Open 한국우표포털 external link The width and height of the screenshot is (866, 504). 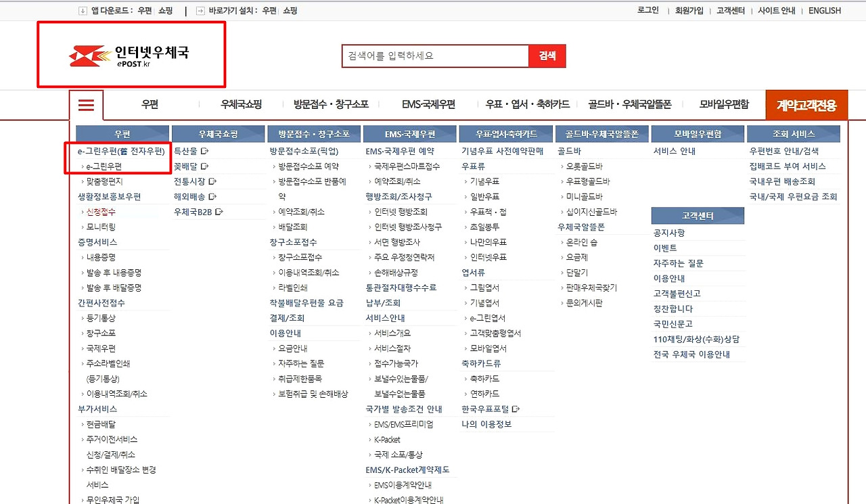pos(491,409)
